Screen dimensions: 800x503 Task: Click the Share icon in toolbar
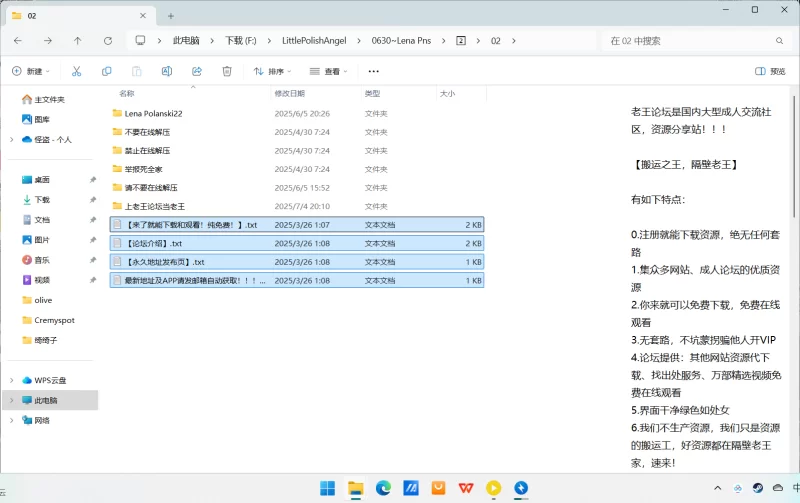197,71
